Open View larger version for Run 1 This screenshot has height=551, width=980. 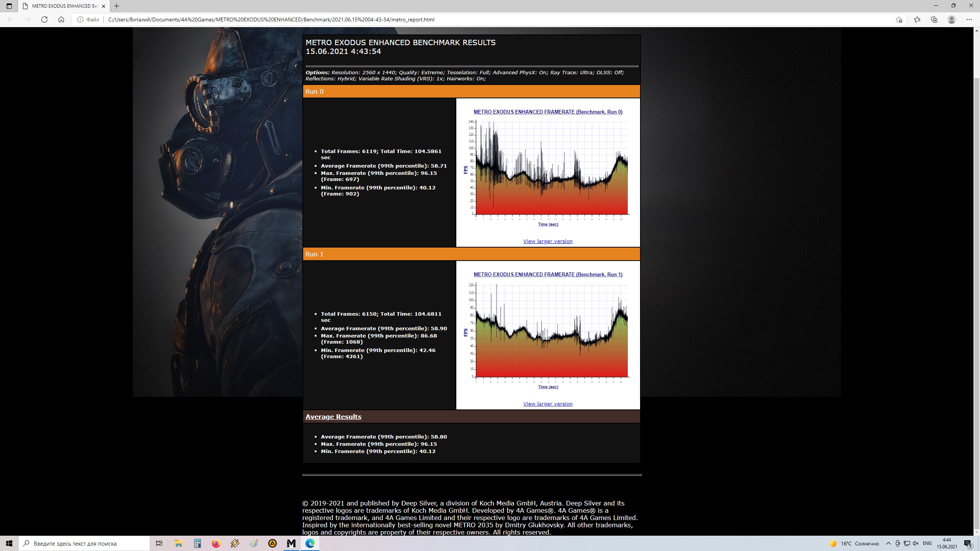pyautogui.click(x=548, y=404)
